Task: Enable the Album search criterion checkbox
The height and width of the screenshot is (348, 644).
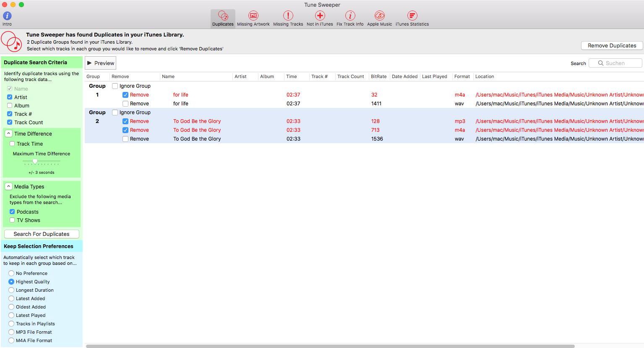Action: [10, 105]
